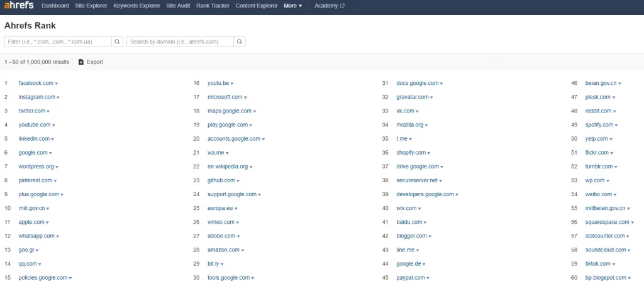Open the bp.blogspot.com link
Screen dimensions: 644x291
tap(606, 277)
